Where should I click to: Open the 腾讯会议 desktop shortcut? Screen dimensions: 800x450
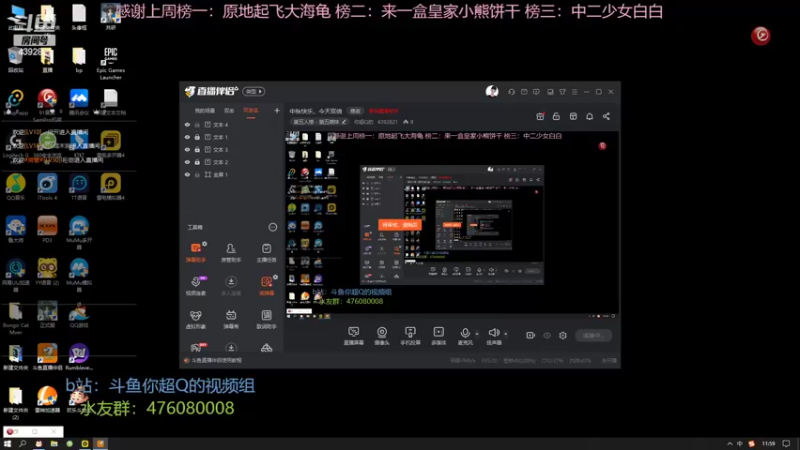79,102
